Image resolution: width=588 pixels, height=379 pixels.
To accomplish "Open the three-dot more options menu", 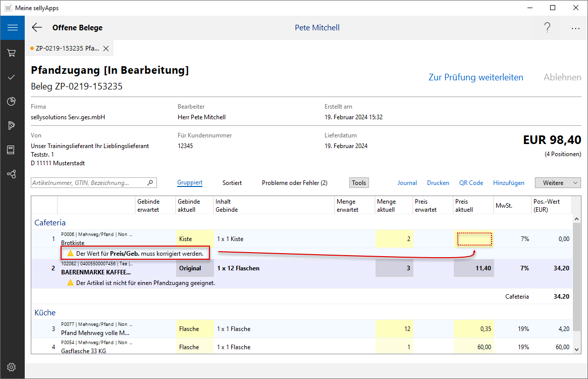I will pos(575,28).
